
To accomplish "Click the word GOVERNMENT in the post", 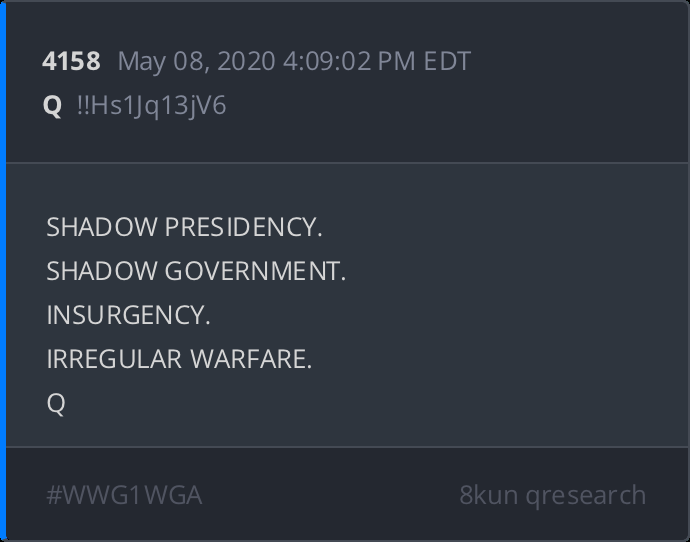I will point(255,271).
